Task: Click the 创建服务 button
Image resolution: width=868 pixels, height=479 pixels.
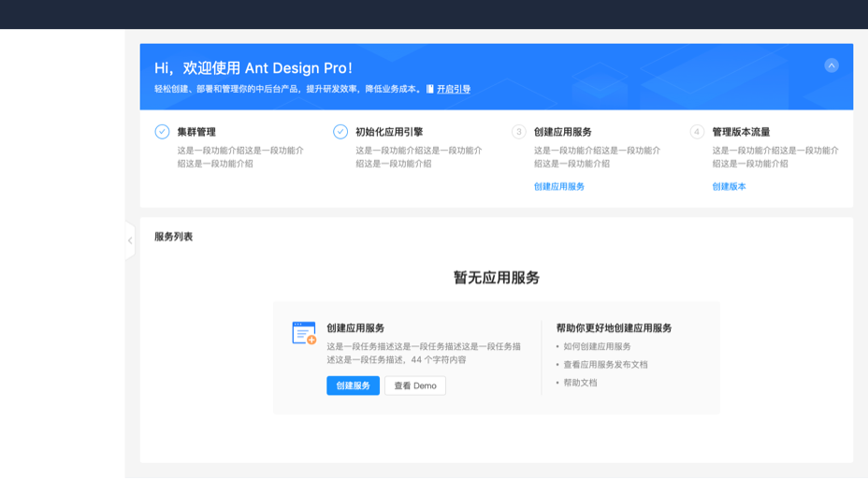Action: click(354, 385)
